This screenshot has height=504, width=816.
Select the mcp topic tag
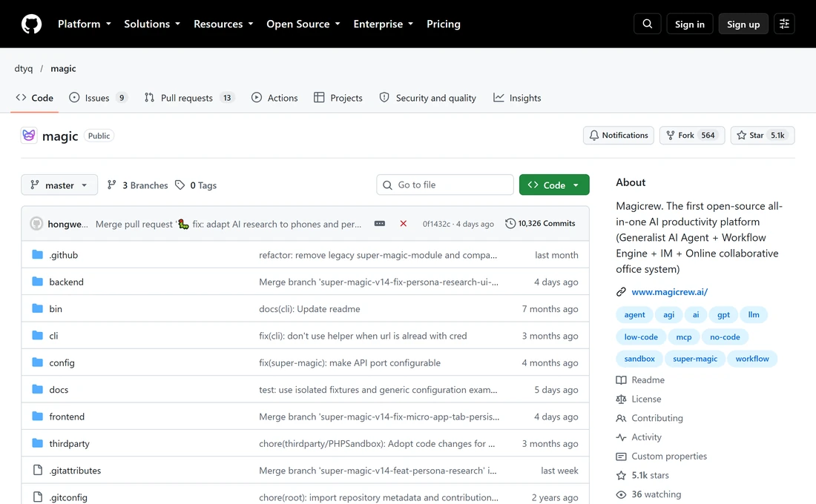coord(684,337)
